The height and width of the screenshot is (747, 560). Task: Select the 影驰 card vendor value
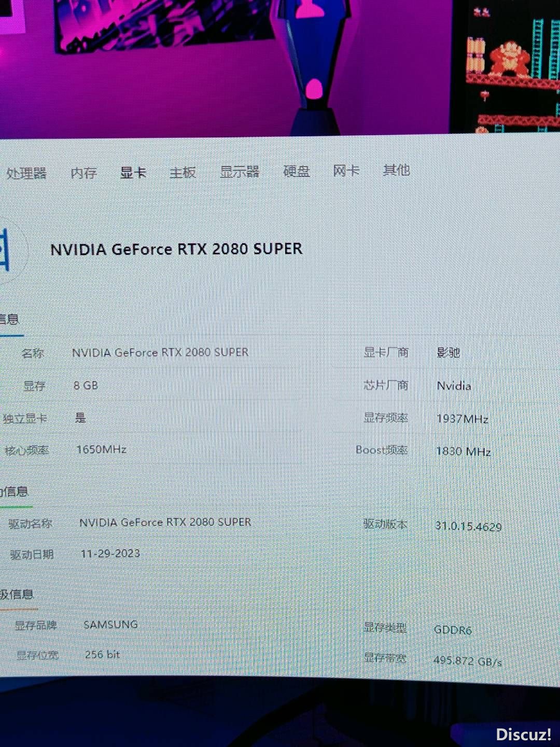coord(449,353)
